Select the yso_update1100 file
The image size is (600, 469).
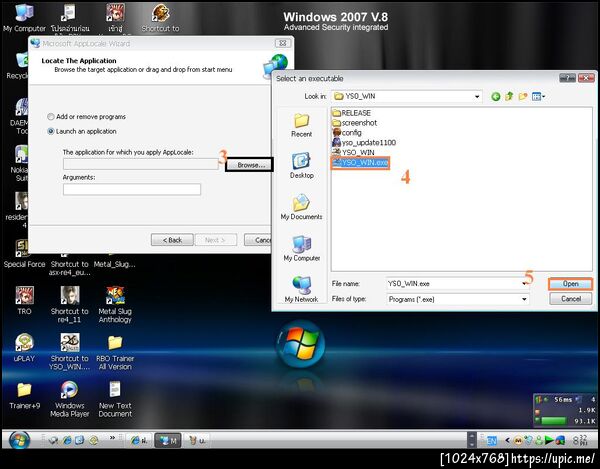click(364, 142)
